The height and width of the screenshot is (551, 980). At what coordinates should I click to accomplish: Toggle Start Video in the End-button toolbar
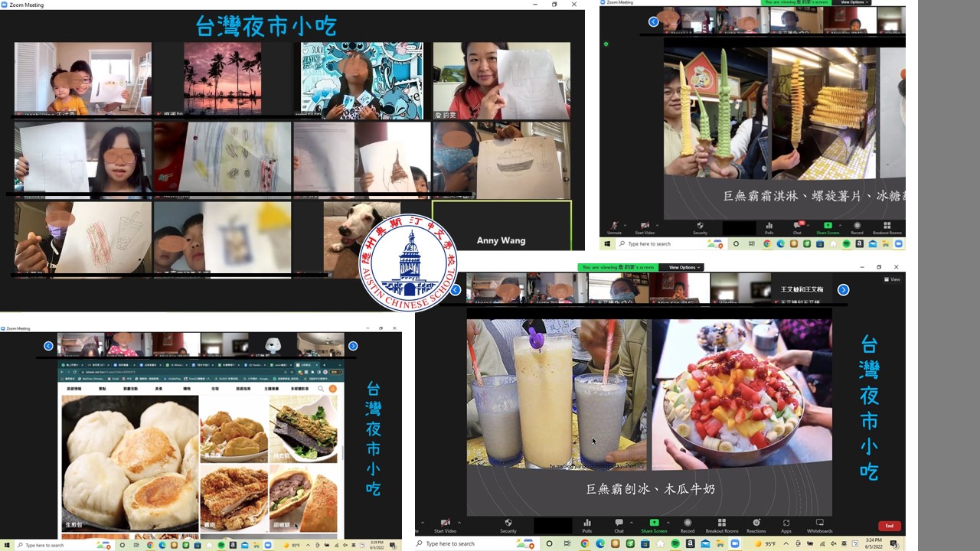[x=445, y=525]
